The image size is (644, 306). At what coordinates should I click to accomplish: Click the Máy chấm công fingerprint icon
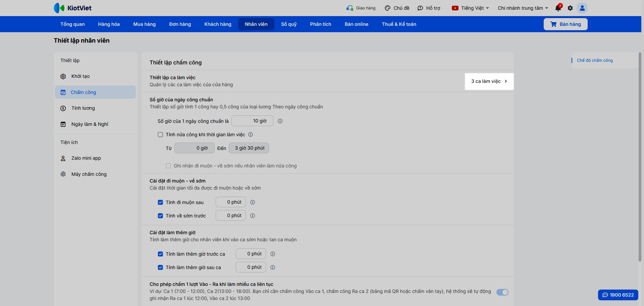tap(63, 174)
